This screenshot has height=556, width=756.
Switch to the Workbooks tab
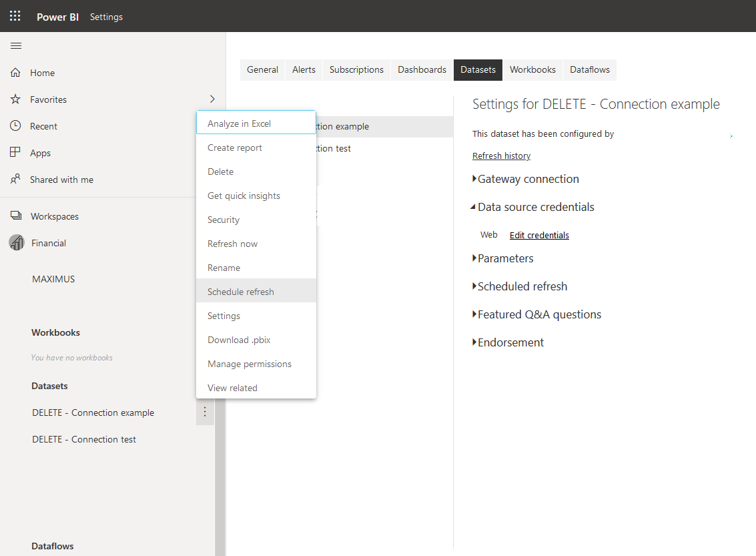click(532, 69)
